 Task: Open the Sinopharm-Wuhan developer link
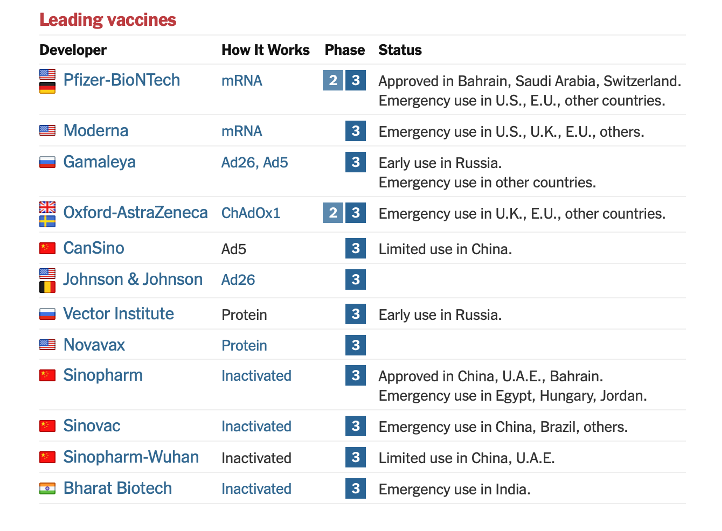tap(130, 457)
